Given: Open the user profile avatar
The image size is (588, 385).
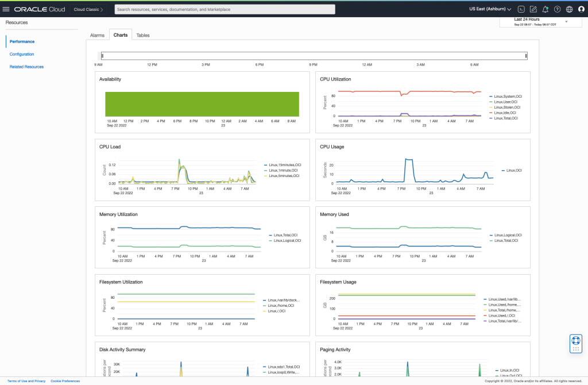Looking at the screenshot, I should pyautogui.click(x=581, y=9).
